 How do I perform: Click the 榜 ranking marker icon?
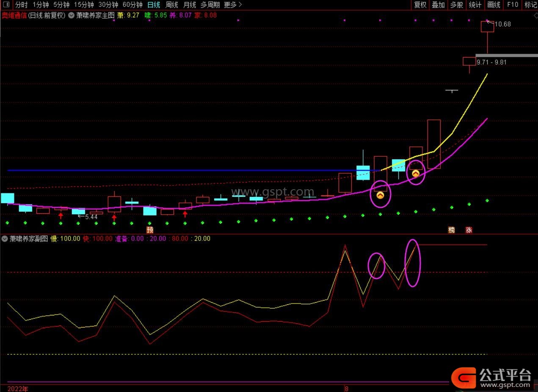(x=452, y=230)
